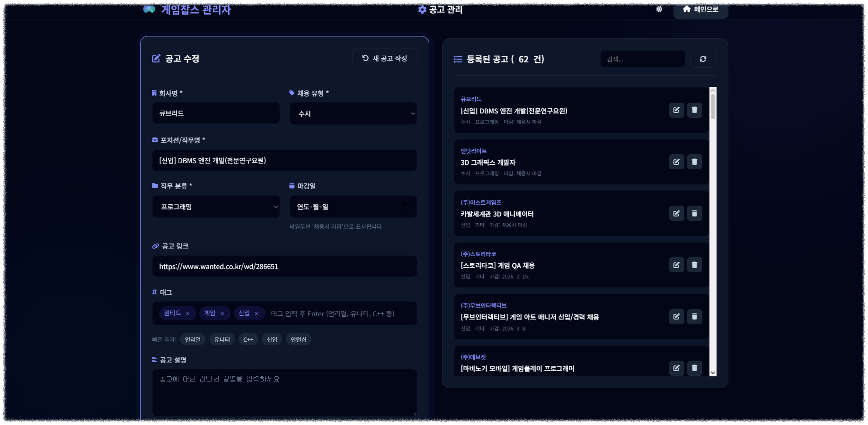868x425 pixels.
Task: Open the 직무 분류 dropdown showing 프로그래밍
Action: pyautogui.click(x=216, y=207)
